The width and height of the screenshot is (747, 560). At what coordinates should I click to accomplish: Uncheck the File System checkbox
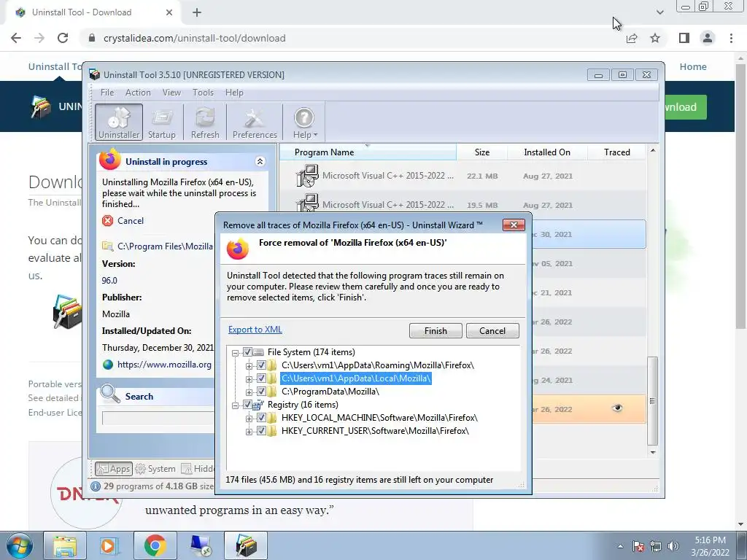coord(247,352)
